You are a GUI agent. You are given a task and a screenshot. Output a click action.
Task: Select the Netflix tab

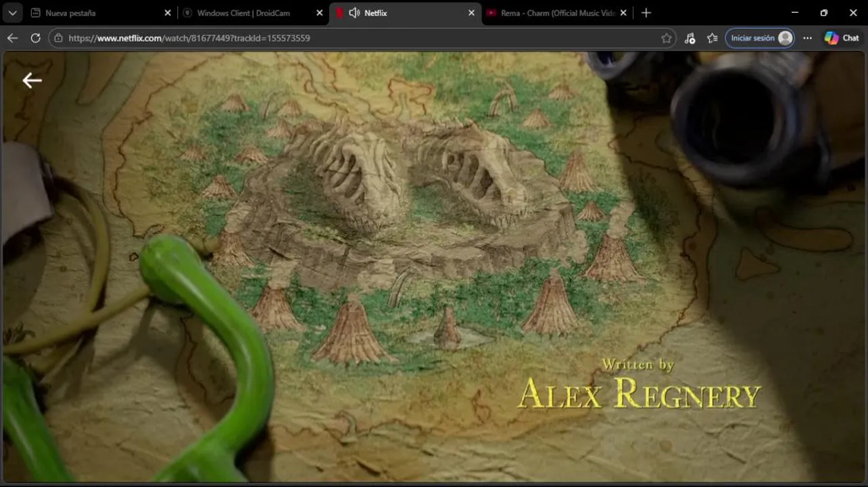click(x=406, y=13)
